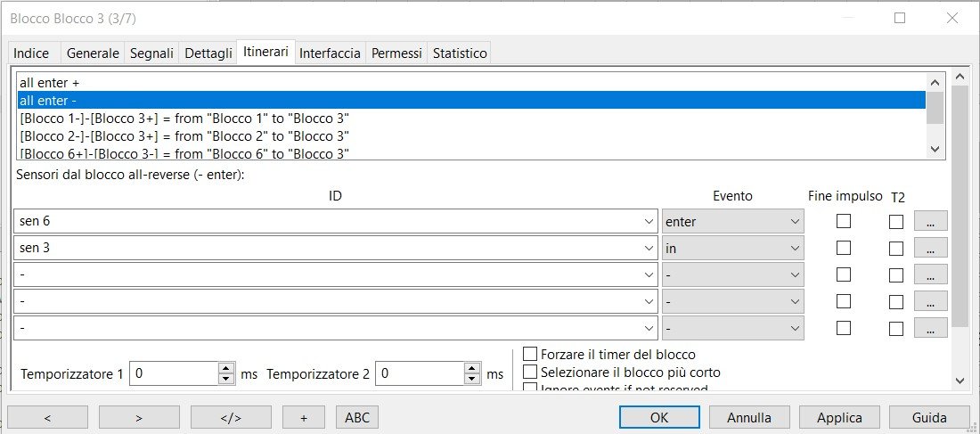Toggle 'Selezionare il blocco più corto' checkbox
Image resolution: width=980 pixels, height=434 pixels.
click(x=531, y=373)
